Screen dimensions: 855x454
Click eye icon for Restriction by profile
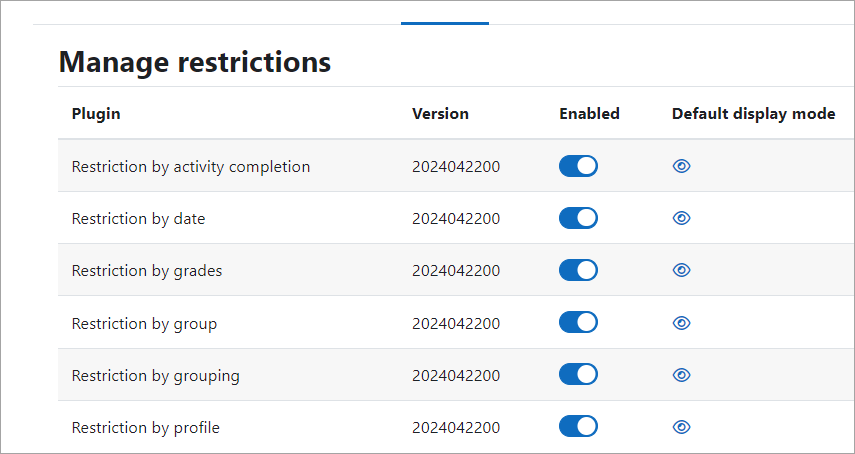pyautogui.click(x=681, y=427)
